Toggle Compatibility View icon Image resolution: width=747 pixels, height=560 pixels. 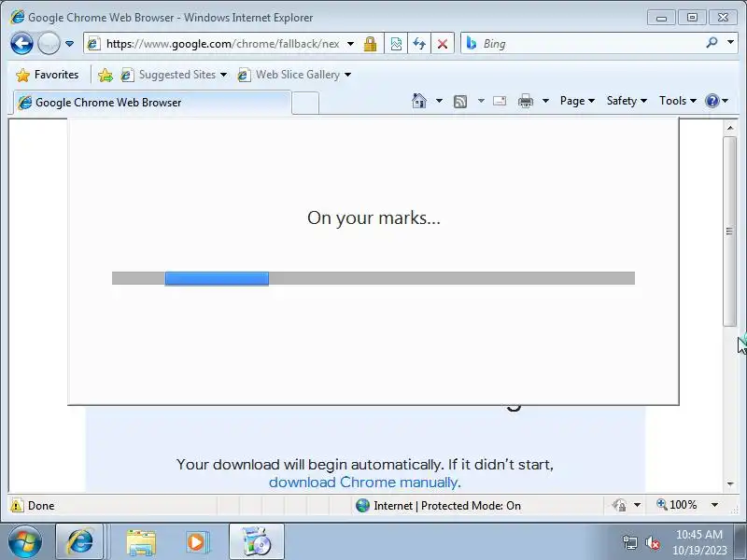pos(396,44)
